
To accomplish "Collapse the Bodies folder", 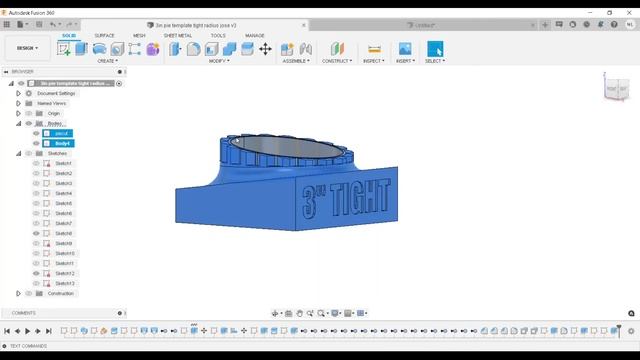I will pyautogui.click(x=18, y=123).
